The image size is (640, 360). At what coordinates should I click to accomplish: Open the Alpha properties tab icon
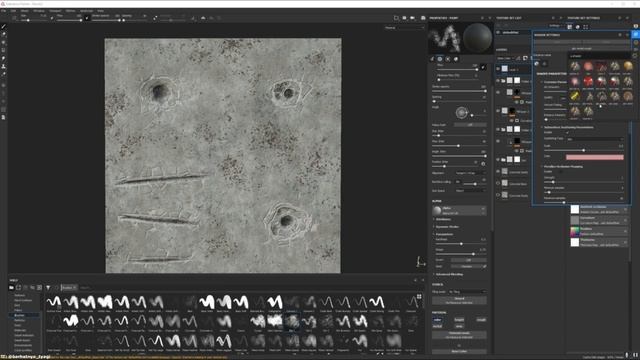(440, 59)
